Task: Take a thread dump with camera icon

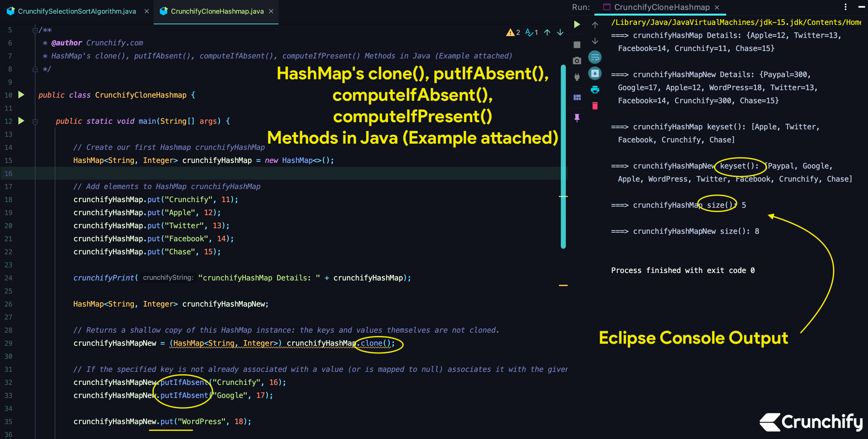Action: coord(577,60)
